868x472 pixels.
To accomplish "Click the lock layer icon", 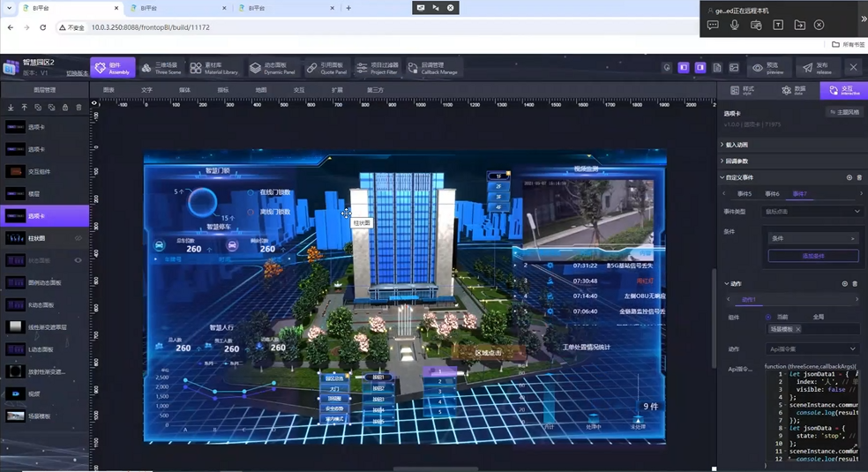I will [x=64, y=108].
